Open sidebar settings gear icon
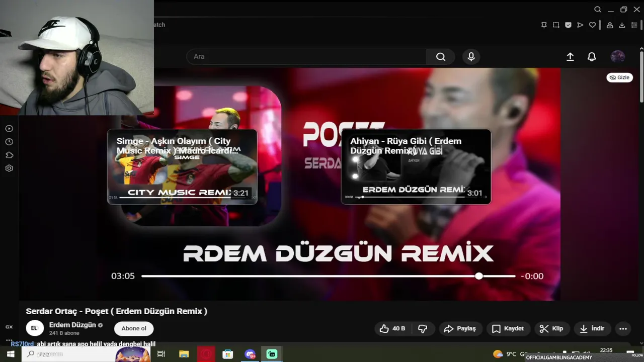The height and width of the screenshot is (362, 644). [x=9, y=168]
